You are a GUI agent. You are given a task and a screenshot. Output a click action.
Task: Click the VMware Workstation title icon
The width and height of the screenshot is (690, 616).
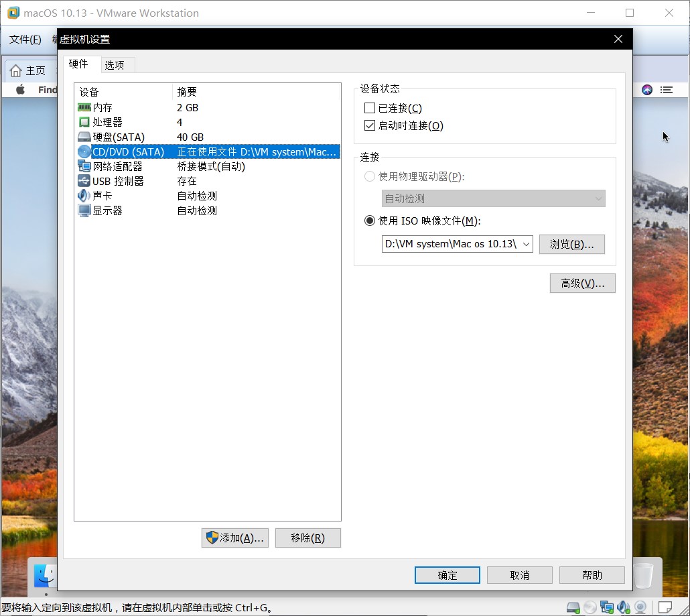[13, 13]
